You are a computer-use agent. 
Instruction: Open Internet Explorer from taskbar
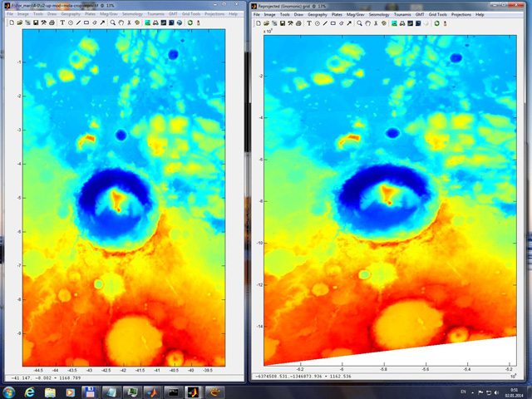[x=30, y=392]
